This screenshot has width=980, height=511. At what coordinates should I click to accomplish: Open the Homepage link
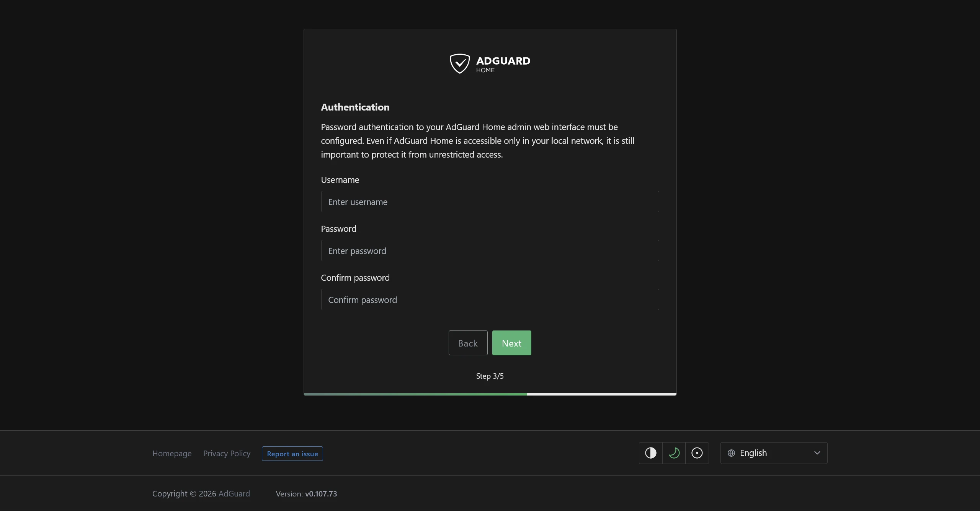(x=171, y=453)
